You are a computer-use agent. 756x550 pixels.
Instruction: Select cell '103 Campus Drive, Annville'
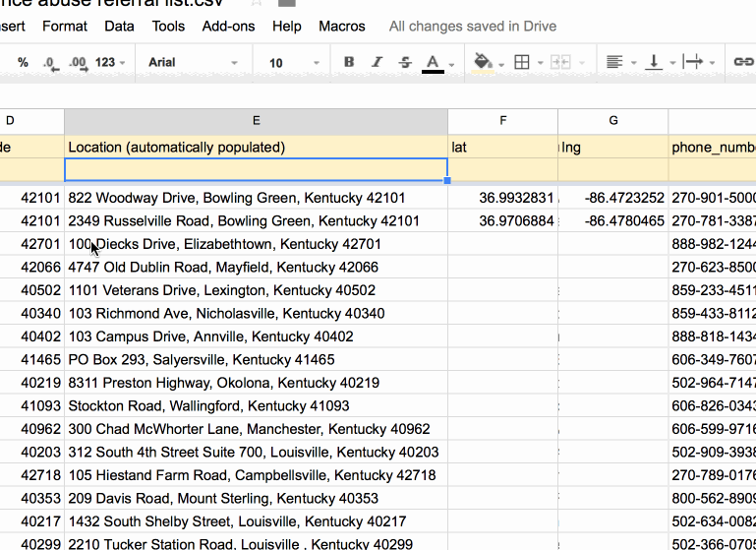tap(256, 336)
